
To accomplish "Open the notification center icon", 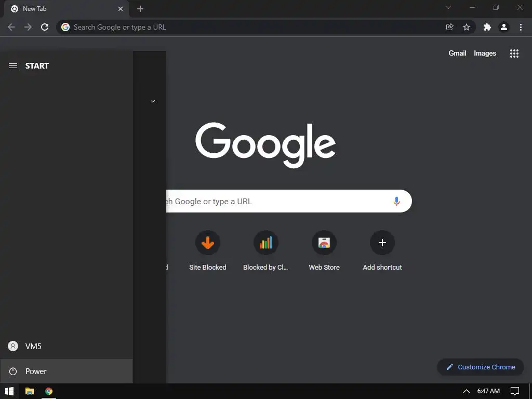I will [x=515, y=391].
